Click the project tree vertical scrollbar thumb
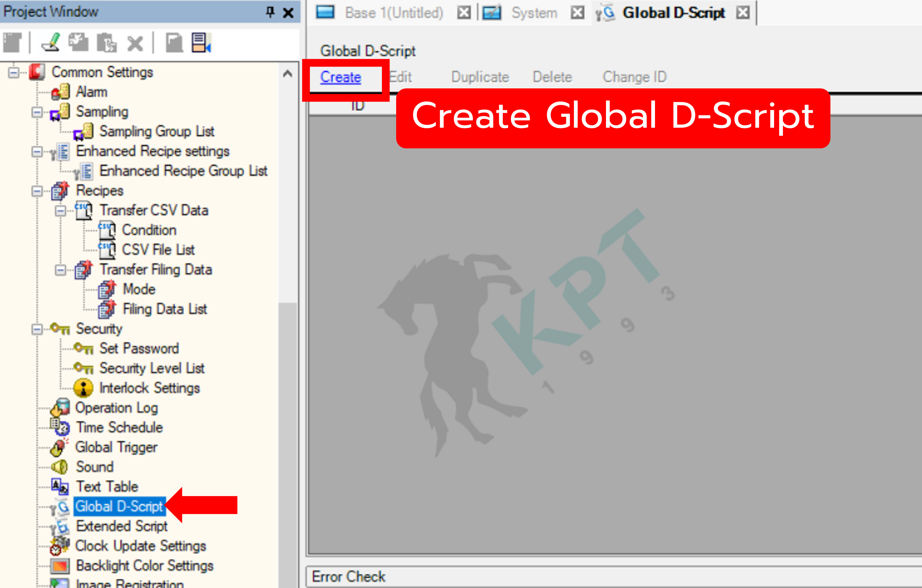This screenshot has height=588, width=922. click(288, 445)
